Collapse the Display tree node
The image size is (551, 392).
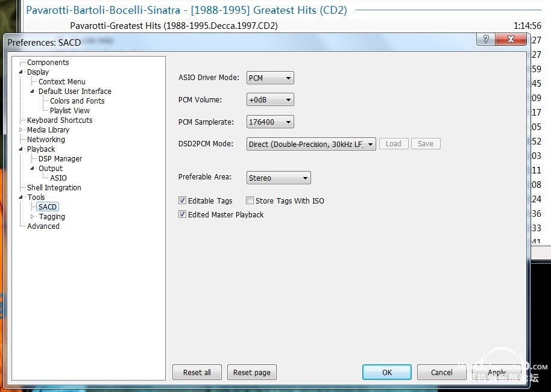[20, 72]
